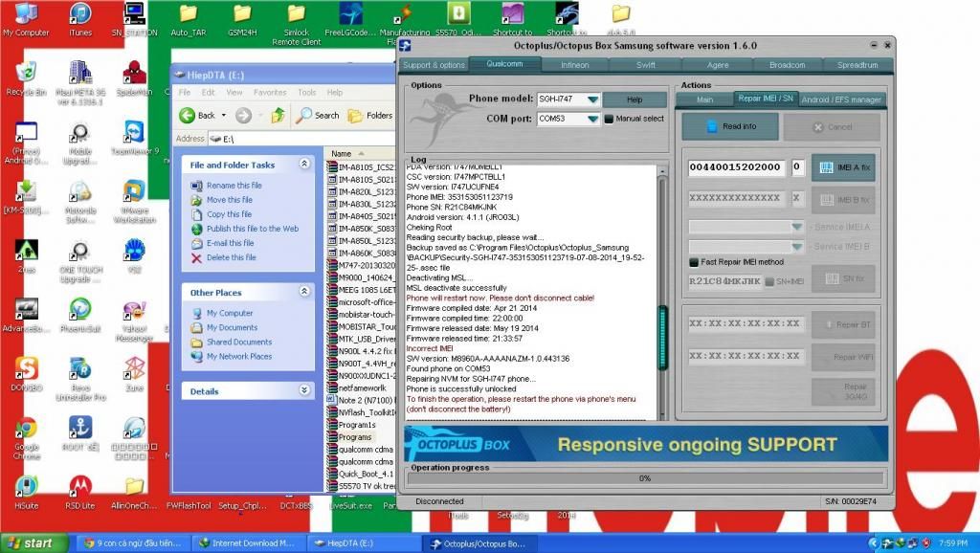Switch to Support & options tab
The width and height of the screenshot is (980, 553).
point(434,64)
